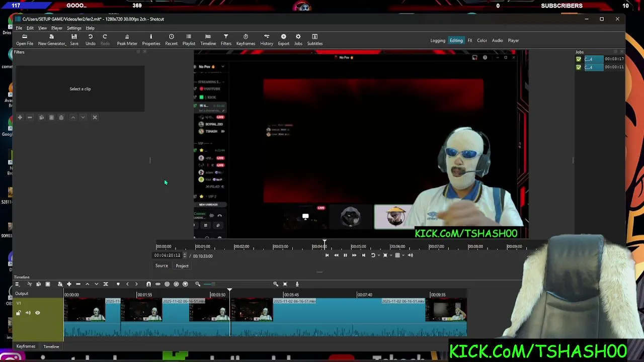
Task: Zoom out the timeline with the magnifier minus
Action: click(198, 284)
